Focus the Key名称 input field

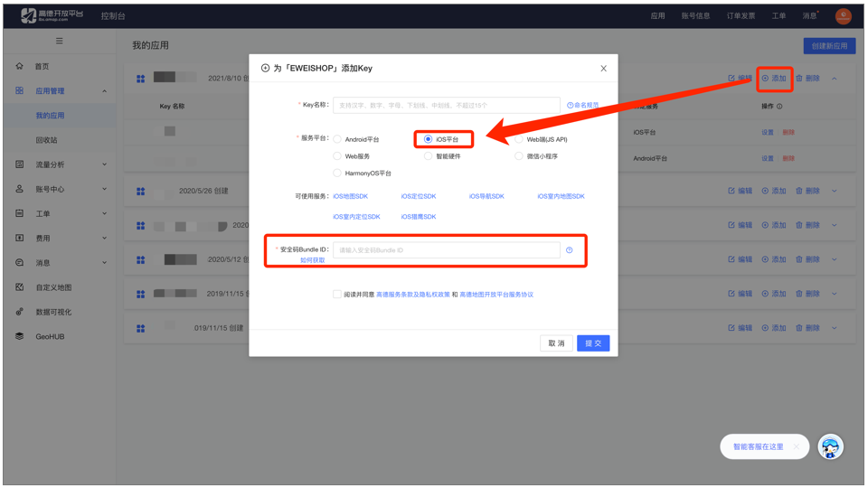pyautogui.click(x=446, y=105)
